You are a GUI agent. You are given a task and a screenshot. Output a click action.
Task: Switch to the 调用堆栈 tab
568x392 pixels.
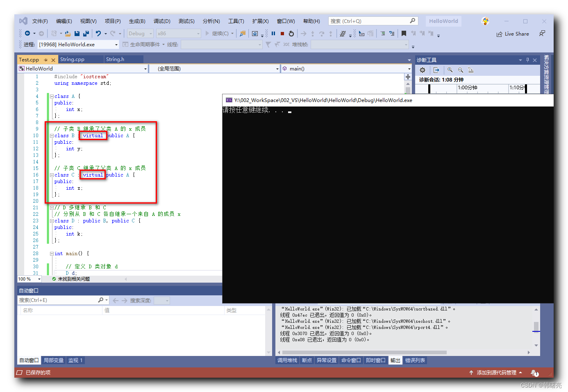coord(287,360)
